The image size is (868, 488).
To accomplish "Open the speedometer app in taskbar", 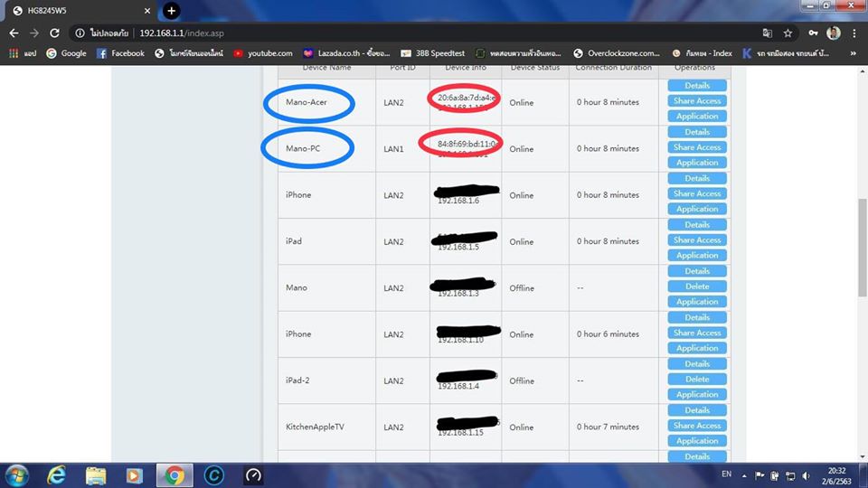I will pyautogui.click(x=253, y=475).
